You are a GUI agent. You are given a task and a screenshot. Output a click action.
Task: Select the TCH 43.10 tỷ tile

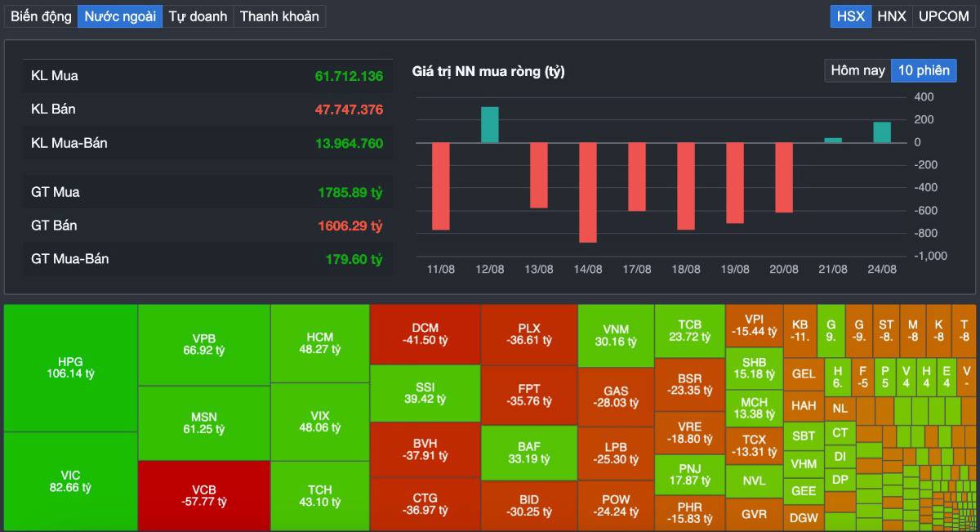point(320,496)
